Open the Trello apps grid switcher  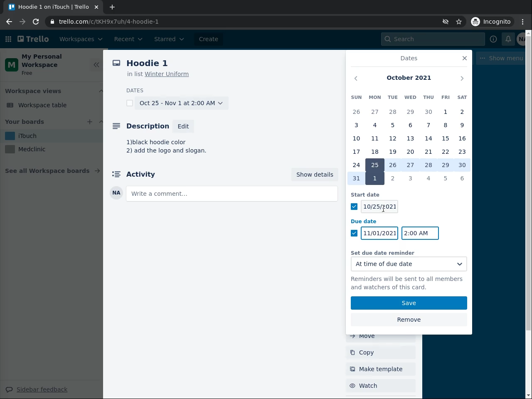coord(8,39)
